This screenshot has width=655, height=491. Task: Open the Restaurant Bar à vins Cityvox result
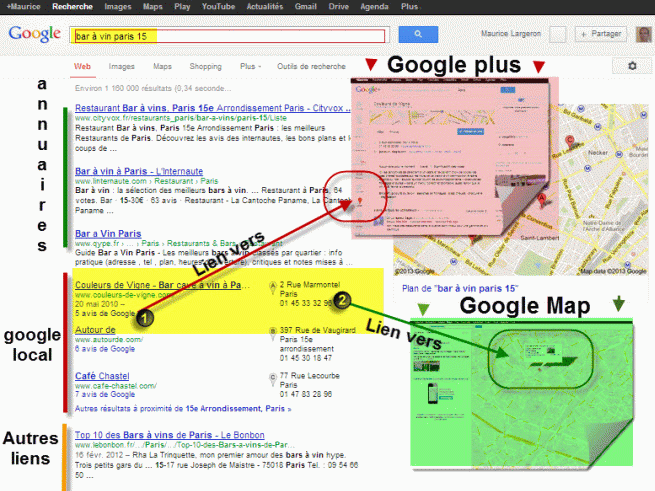pyautogui.click(x=213, y=108)
